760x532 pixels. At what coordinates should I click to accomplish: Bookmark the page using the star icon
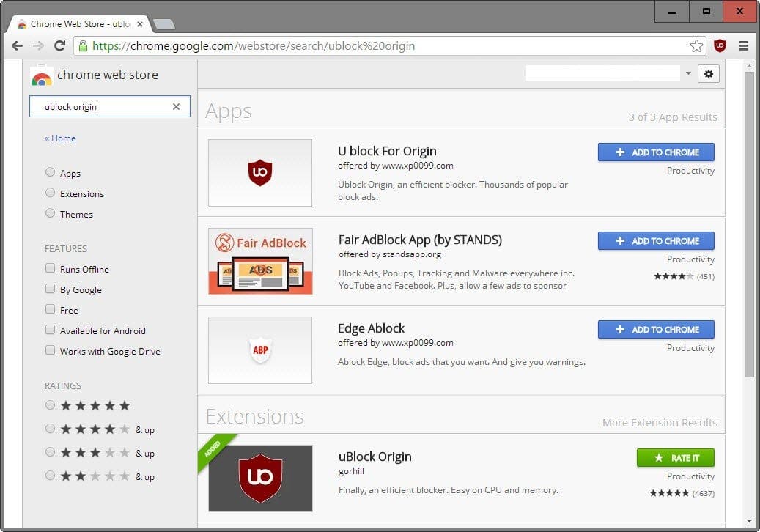pyautogui.click(x=696, y=45)
